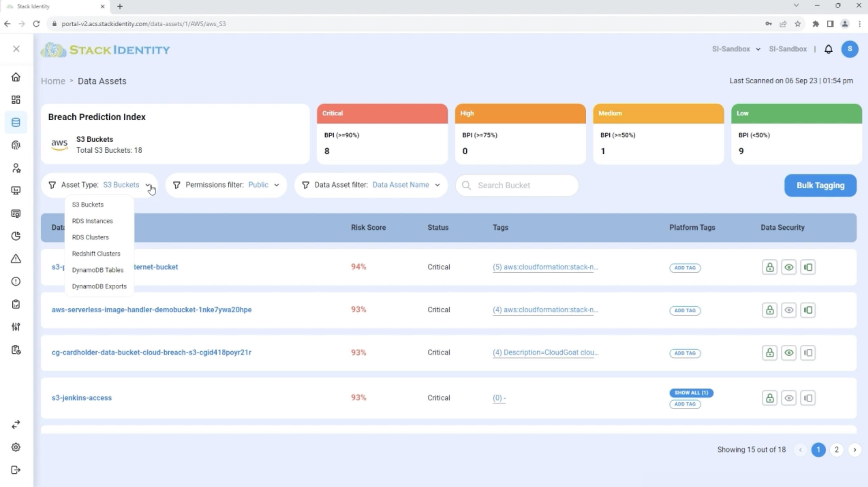Click ADD TAG for s3-jenkins-access row

685,404
